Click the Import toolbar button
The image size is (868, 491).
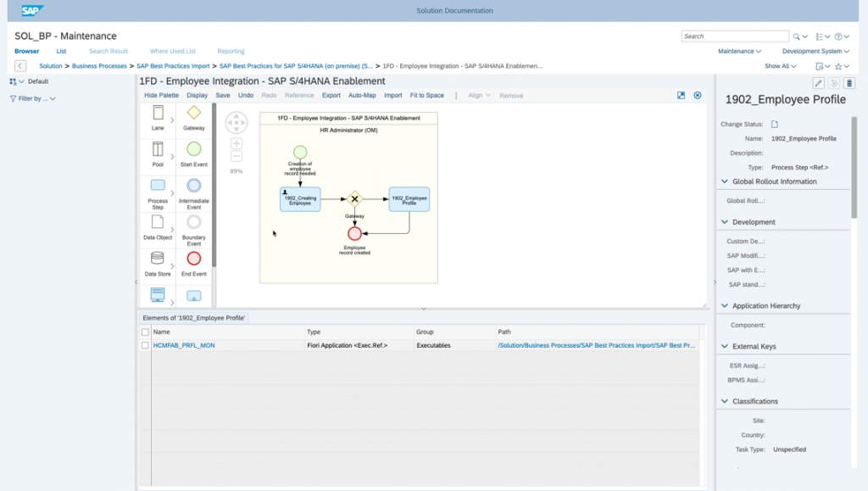click(393, 95)
